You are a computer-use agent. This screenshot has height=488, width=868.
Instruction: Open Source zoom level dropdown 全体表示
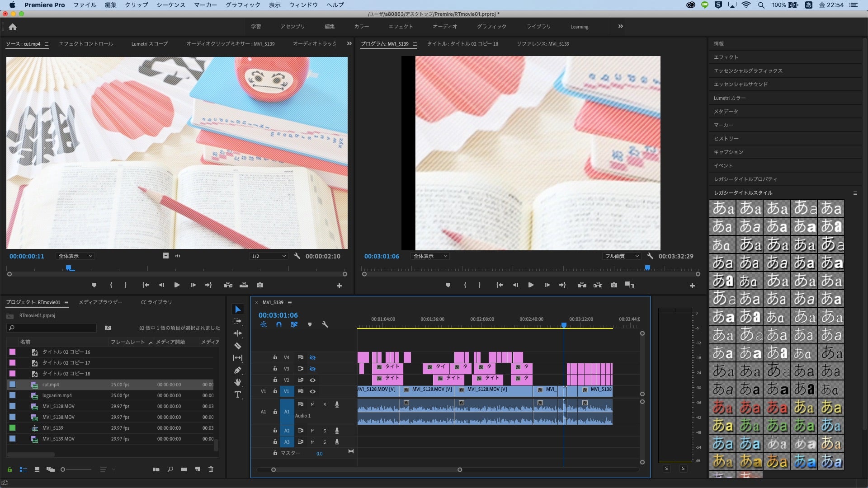pos(75,256)
